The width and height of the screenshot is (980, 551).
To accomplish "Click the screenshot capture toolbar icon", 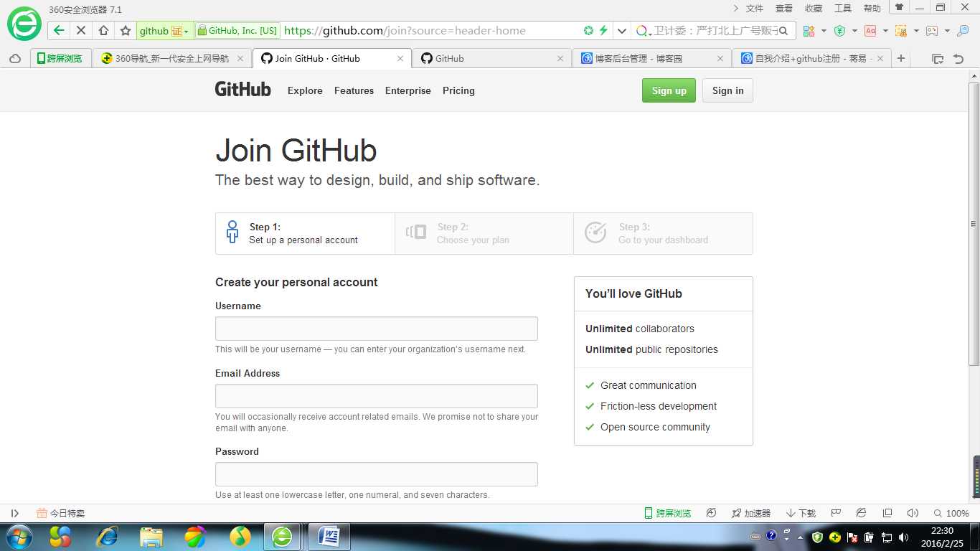I will coord(901,31).
